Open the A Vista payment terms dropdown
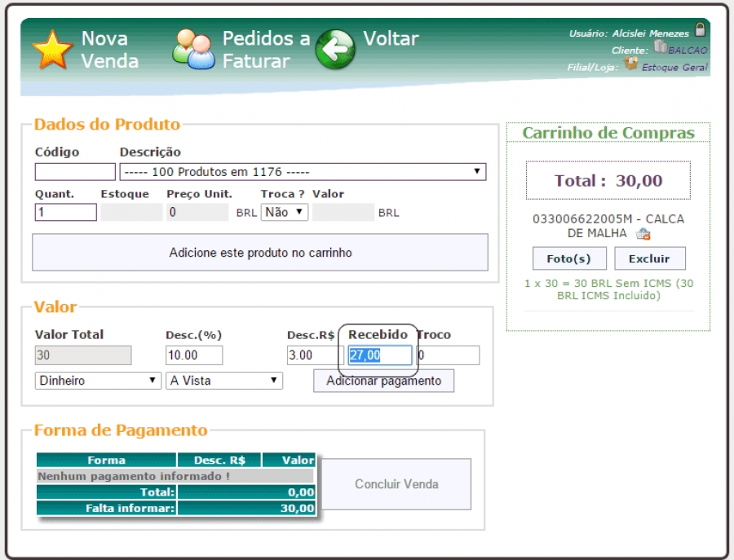 tap(223, 381)
